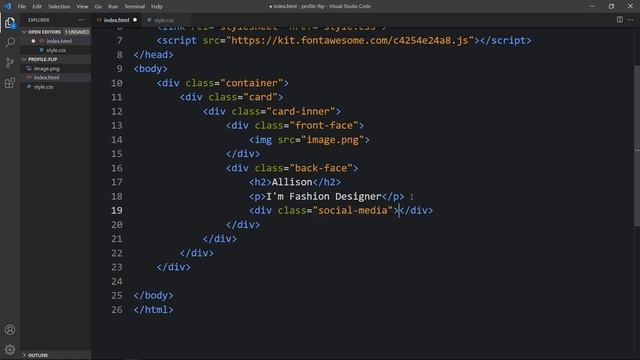Click the "front-face" class value

pos(324,126)
